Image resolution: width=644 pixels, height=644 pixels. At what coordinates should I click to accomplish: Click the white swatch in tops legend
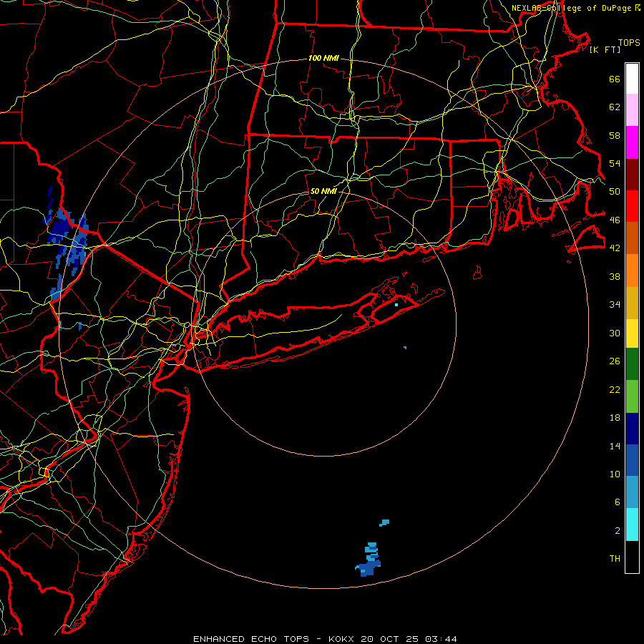pos(632,79)
